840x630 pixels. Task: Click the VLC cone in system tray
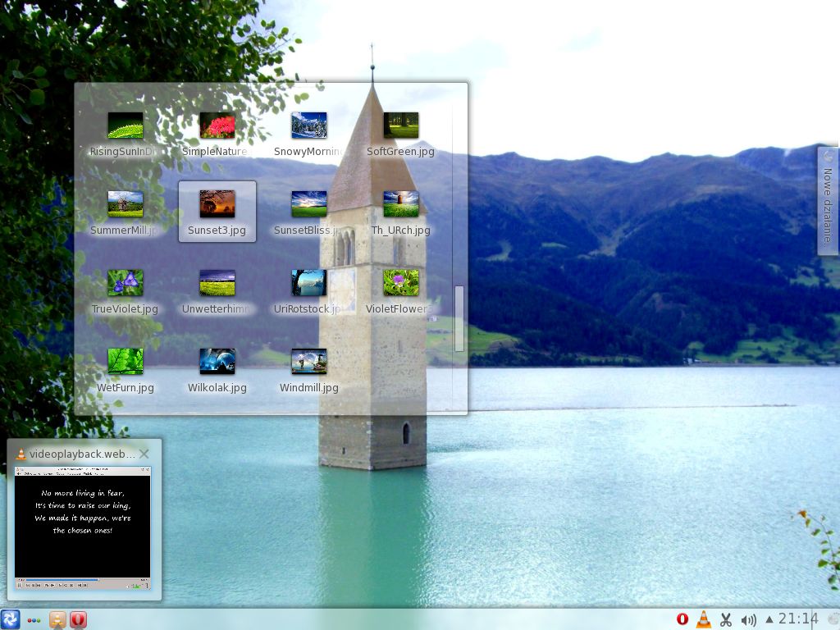[x=703, y=619]
